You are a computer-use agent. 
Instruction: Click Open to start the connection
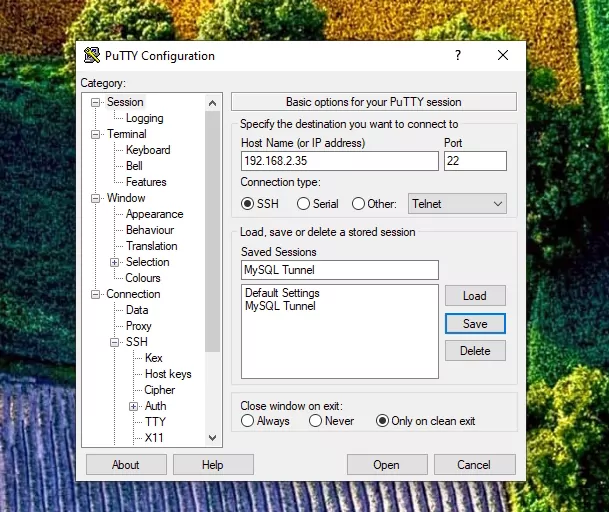point(387,465)
